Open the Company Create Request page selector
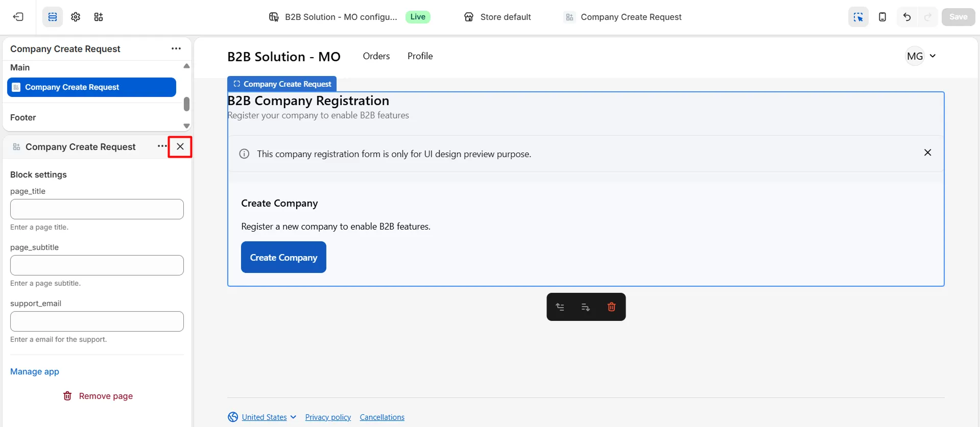Screen dimensions: 980x427 click(623, 17)
